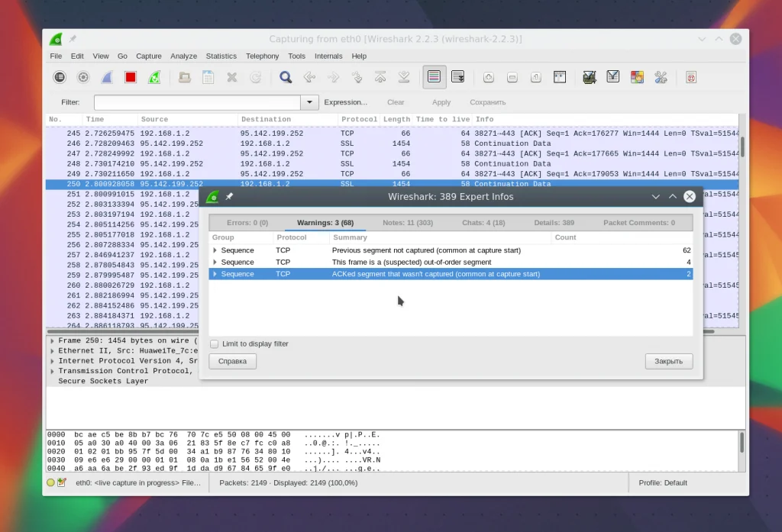Viewport: 782px width, 532px height.
Task: Toggle auto scroll in live capture
Action: (458, 77)
